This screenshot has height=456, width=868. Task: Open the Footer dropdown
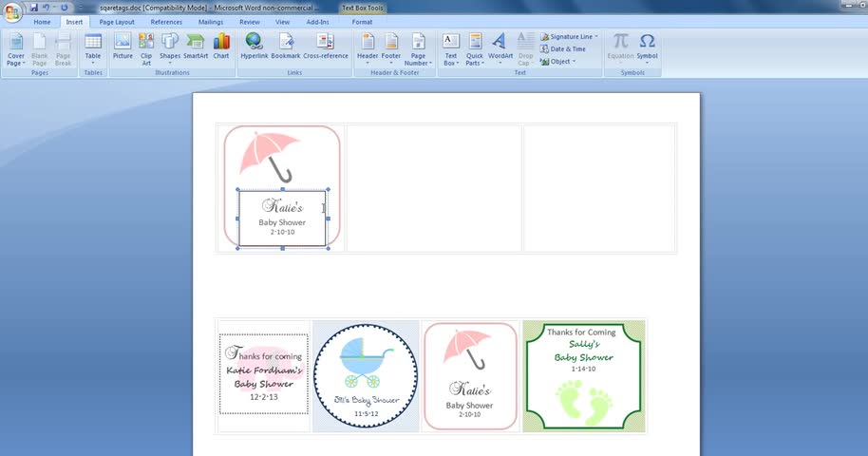391,49
